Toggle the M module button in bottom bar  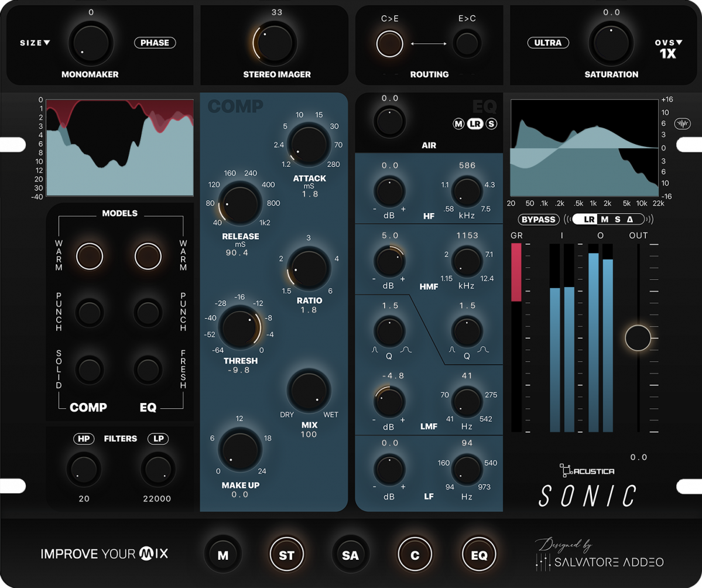223,555
